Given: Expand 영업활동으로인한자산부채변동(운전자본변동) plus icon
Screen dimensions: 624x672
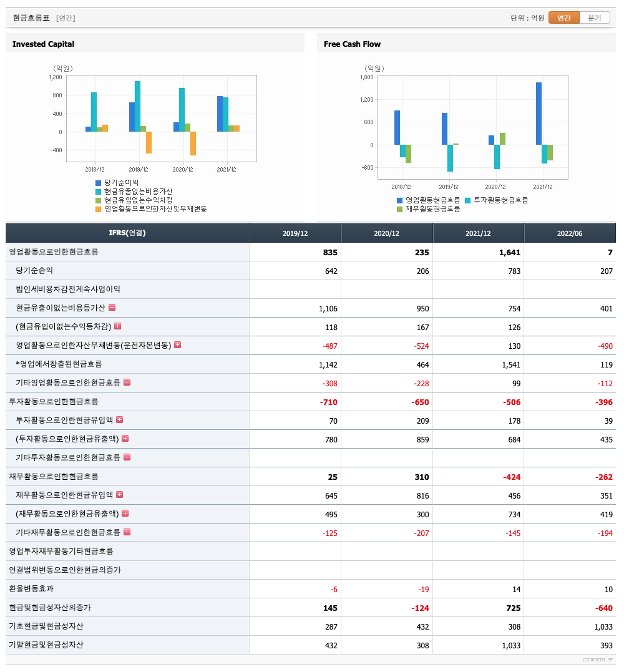Looking at the screenshot, I should [177, 344].
